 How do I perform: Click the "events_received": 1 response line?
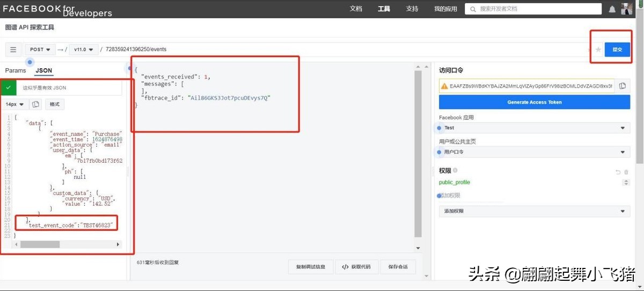[175, 77]
